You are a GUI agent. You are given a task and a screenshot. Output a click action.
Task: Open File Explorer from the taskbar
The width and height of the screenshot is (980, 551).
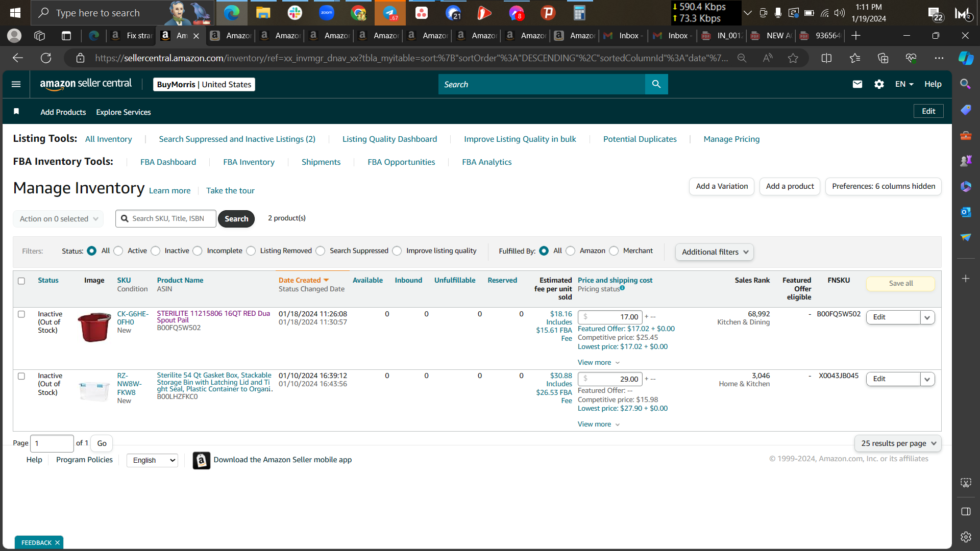[x=263, y=13]
